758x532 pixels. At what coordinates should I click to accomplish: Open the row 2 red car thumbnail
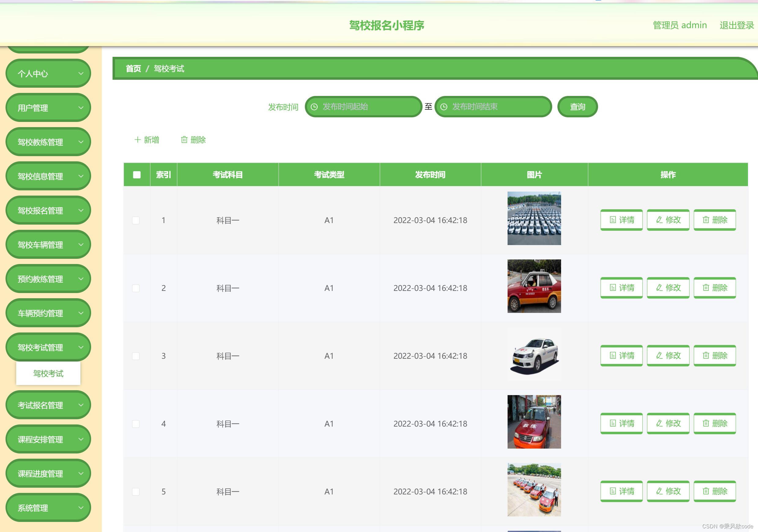click(x=534, y=286)
